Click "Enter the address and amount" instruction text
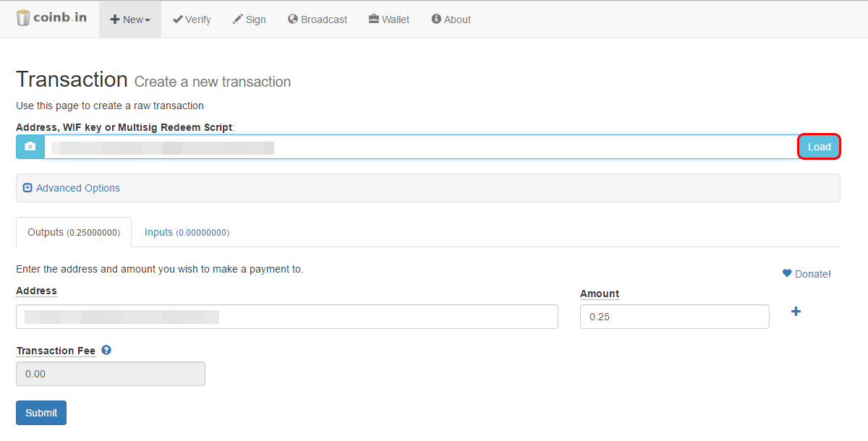Screen dimensions: 868x441 (x=160, y=269)
